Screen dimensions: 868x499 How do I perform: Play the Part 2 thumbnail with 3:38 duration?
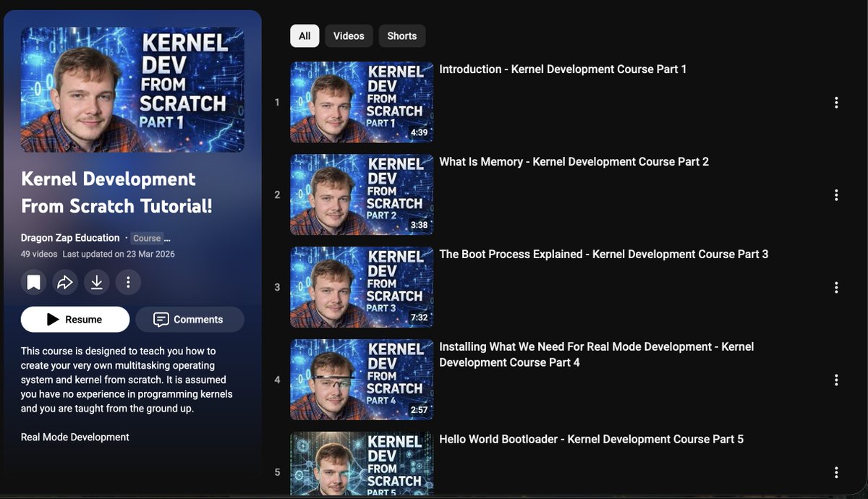coord(362,195)
